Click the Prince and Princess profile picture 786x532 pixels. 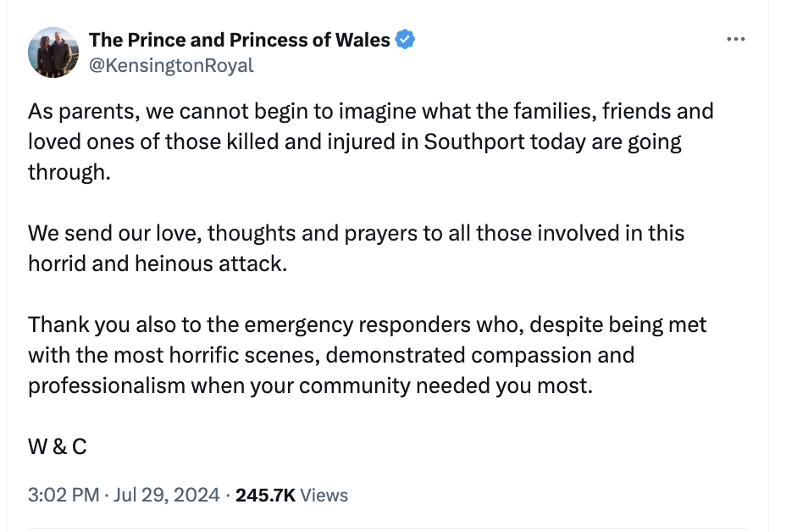[x=53, y=51]
